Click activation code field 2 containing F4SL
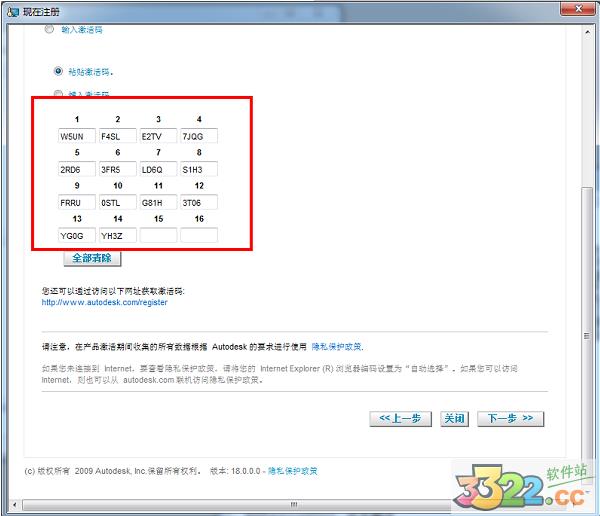 click(x=117, y=136)
